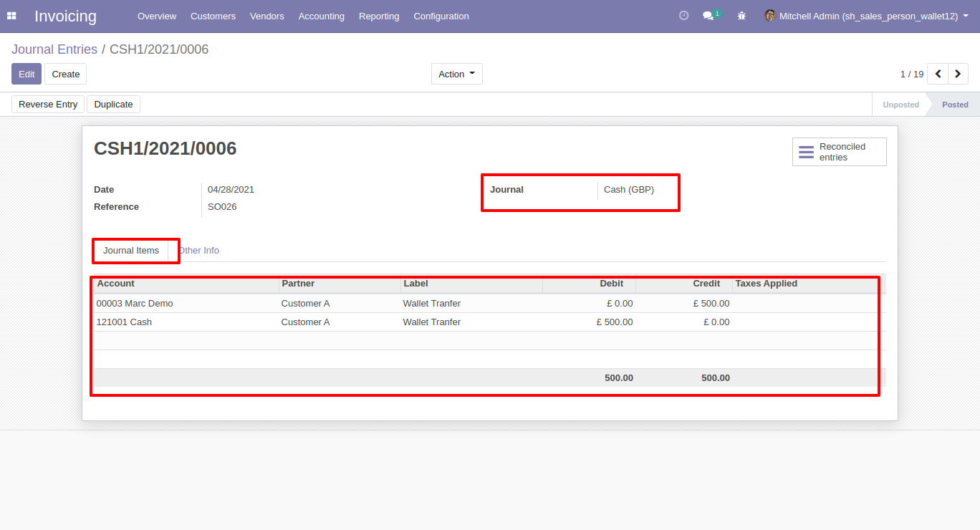Click Wallet Tranfer label in Marc Demo row
This screenshot has width=980, height=530.
pyautogui.click(x=432, y=304)
